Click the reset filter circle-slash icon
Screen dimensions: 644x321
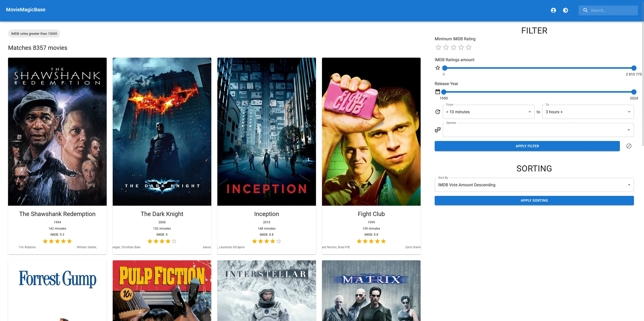(629, 146)
